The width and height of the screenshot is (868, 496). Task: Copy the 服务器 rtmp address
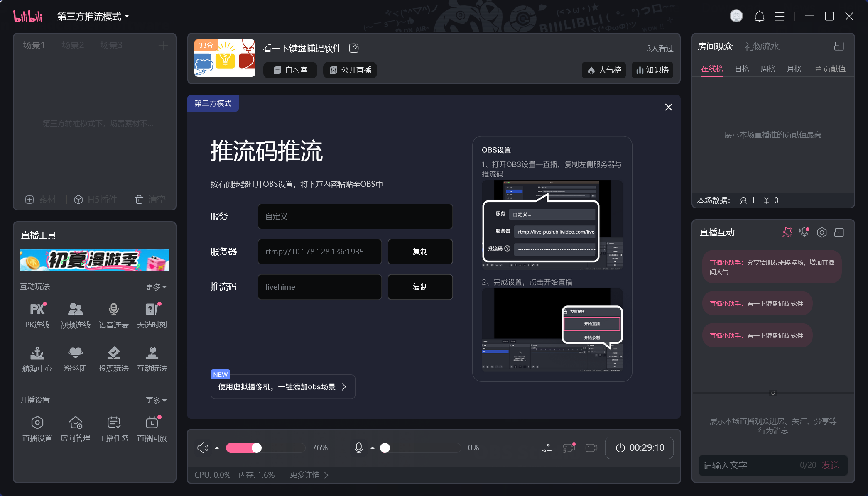(x=420, y=252)
